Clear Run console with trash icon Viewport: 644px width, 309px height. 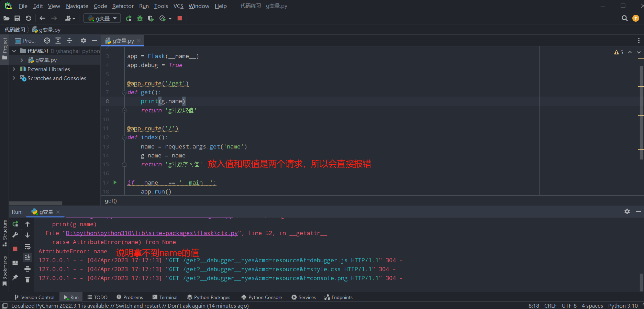tap(27, 280)
